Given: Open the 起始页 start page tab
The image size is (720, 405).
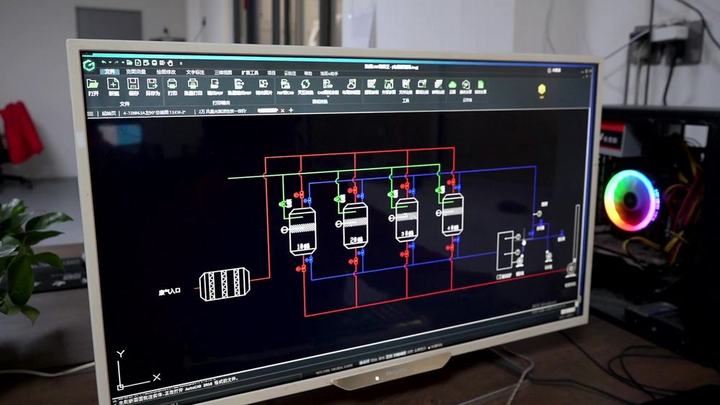Looking at the screenshot, I should click(x=108, y=112).
